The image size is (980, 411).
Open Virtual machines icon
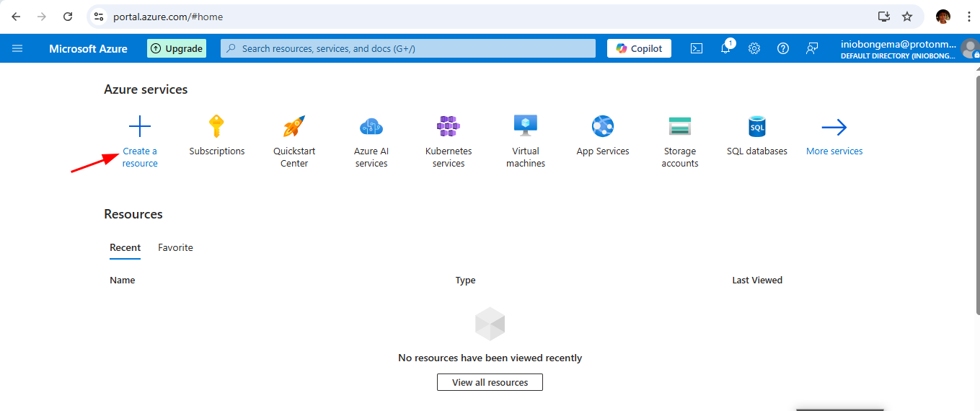pos(526,126)
